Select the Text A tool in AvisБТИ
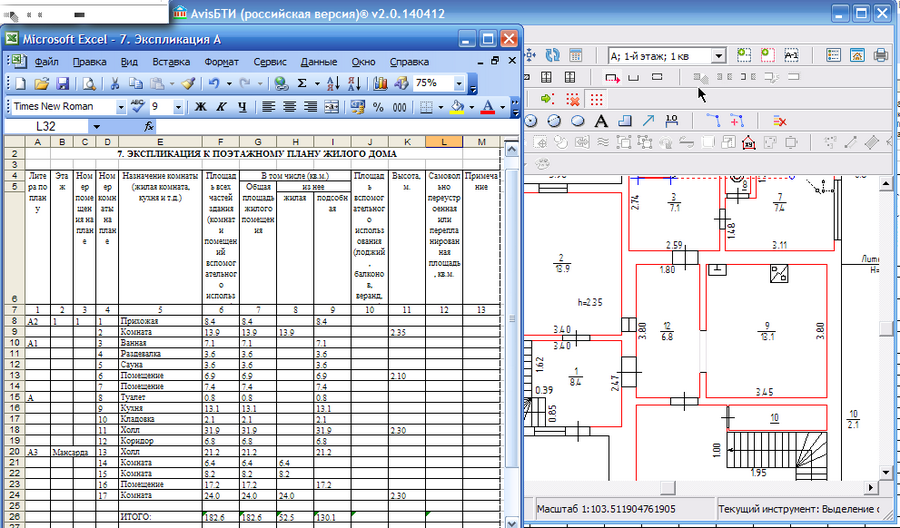This screenshot has width=900, height=528. pos(600,121)
